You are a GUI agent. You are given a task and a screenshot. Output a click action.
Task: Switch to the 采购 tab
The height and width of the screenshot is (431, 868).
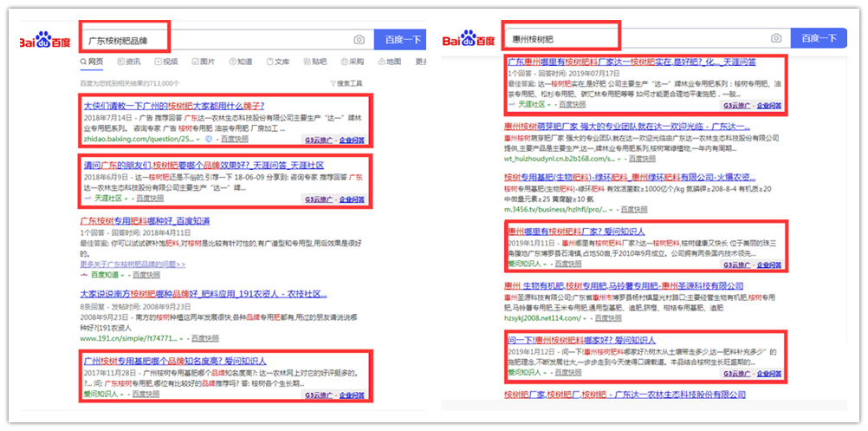[353, 62]
